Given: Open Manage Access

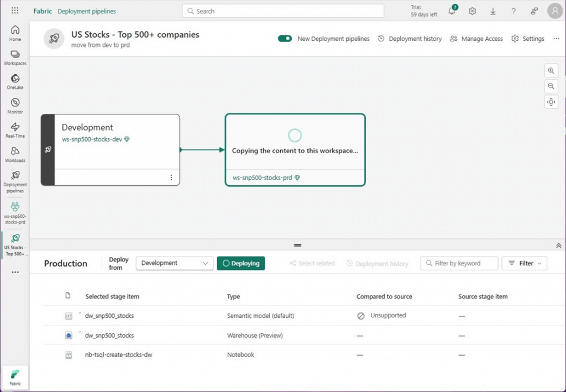Looking at the screenshot, I should (x=476, y=39).
